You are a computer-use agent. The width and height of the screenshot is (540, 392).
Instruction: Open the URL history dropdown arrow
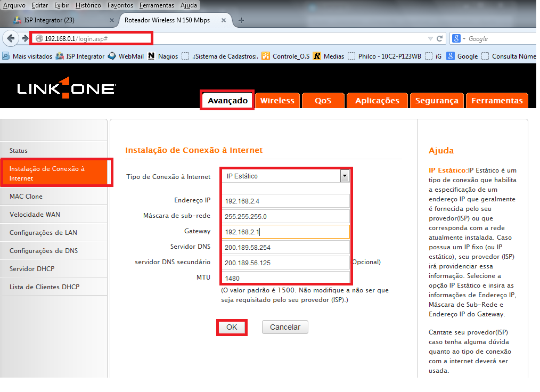[430, 38]
